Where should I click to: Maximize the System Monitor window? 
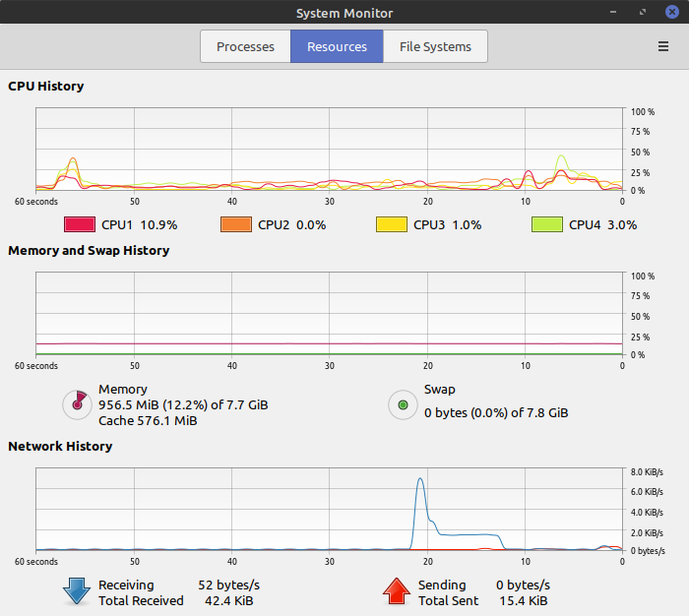645,12
